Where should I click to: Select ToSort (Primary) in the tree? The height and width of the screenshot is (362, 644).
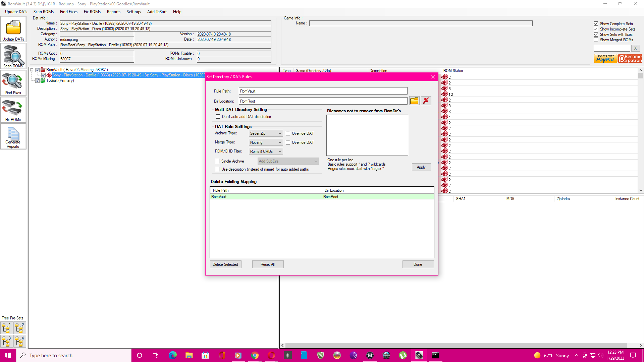tap(60, 80)
